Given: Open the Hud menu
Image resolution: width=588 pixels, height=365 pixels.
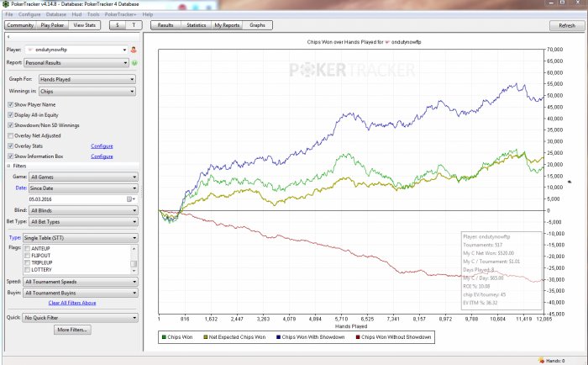Looking at the screenshot, I should coord(76,14).
